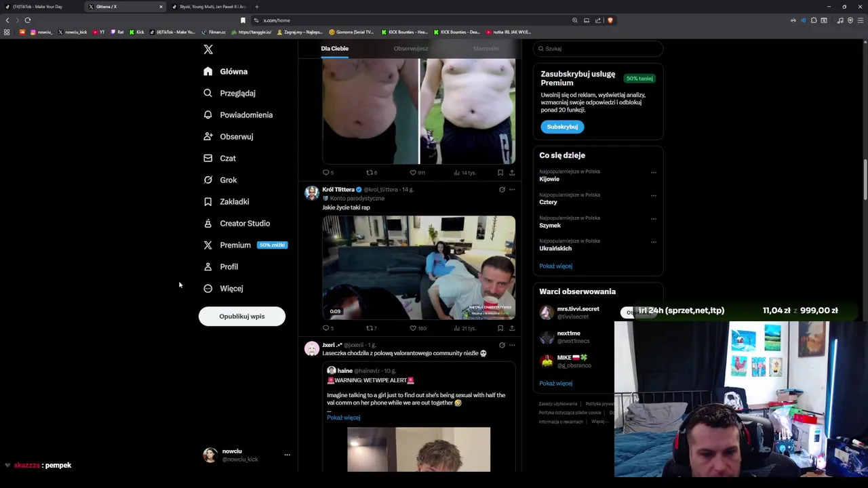Click the X logo in sidebar

(208, 49)
